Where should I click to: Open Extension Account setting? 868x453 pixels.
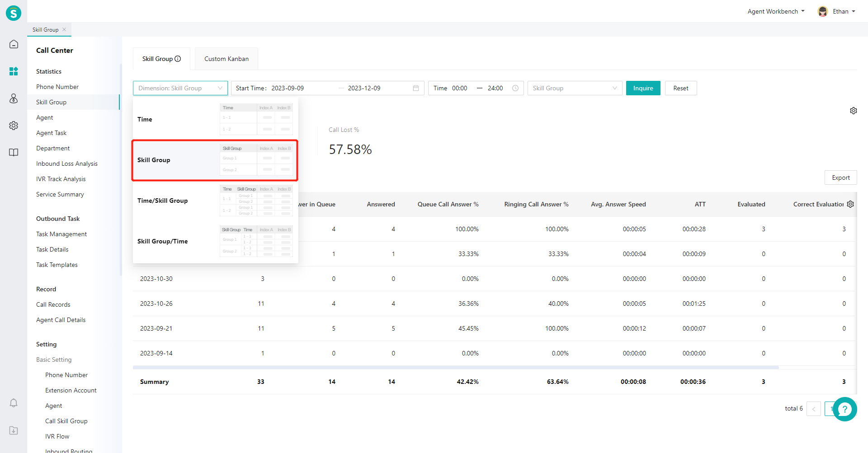[71, 390]
